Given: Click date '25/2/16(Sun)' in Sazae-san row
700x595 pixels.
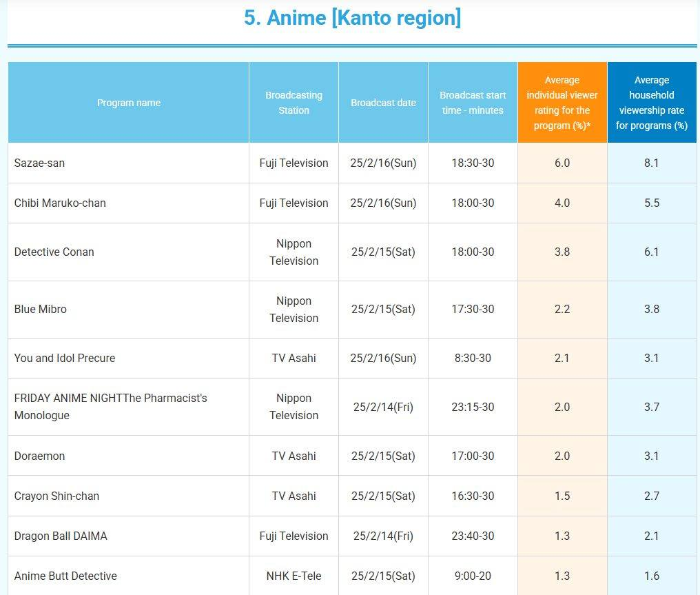Looking at the screenshot, I should tap(383, 163).
